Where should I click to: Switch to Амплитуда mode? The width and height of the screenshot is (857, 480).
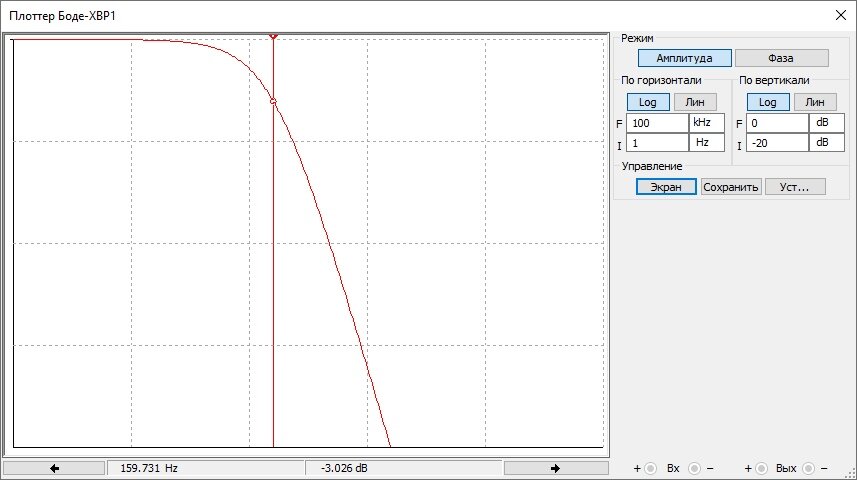click(x=684, y=58)
